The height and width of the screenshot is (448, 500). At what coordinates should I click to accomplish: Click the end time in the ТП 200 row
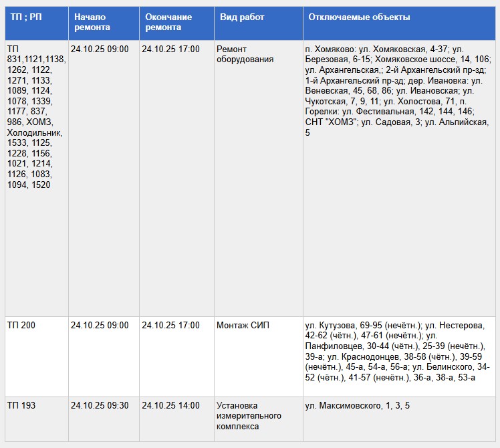tap(170, 326)
